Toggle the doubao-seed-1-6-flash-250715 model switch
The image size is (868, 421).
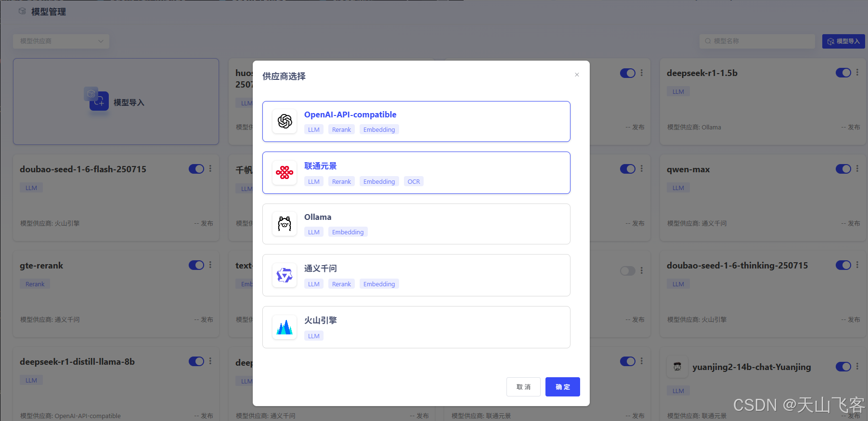click(x=196, y=169)
